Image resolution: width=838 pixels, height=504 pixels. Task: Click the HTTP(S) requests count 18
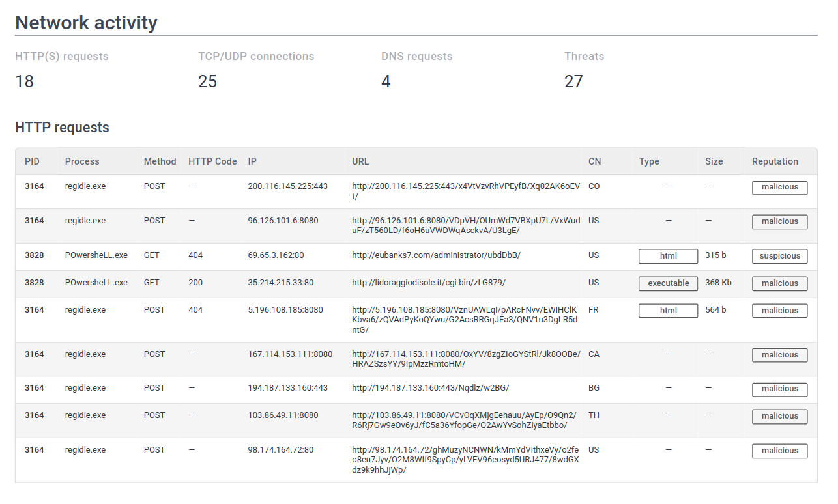click(x=24, y=81)
